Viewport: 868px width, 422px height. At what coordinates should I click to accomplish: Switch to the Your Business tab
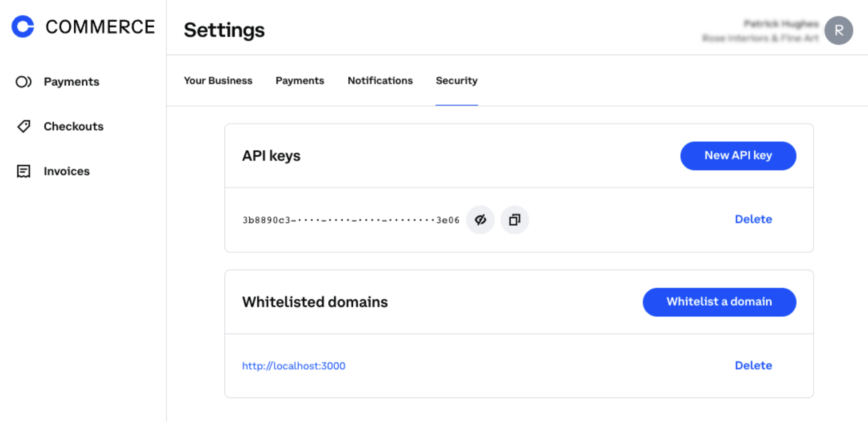tap(218, 81)
